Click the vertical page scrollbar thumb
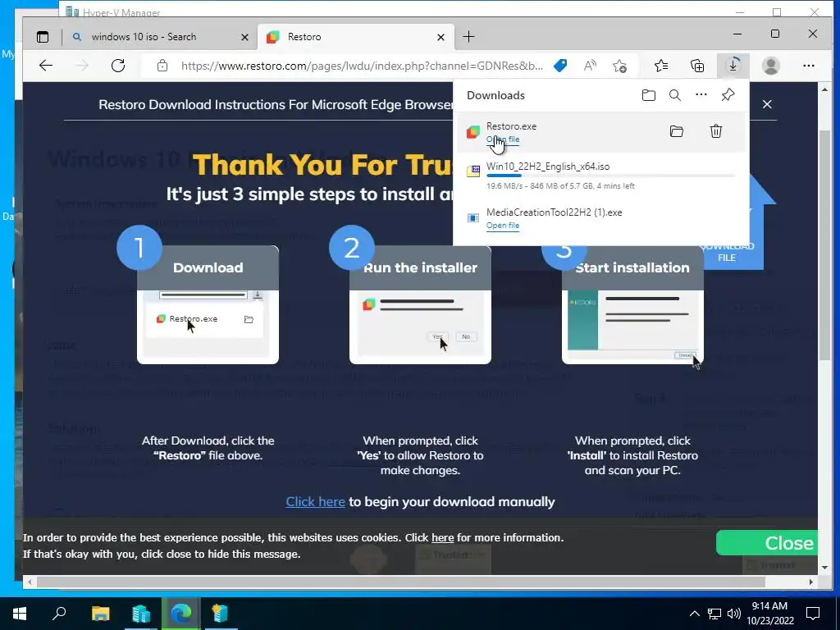840x630 pixels. 824,244
